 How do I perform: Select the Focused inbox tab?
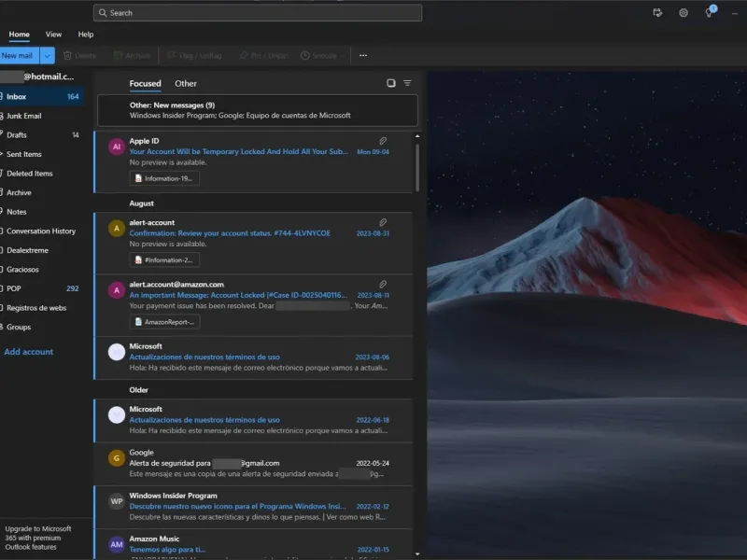[145, 83]
